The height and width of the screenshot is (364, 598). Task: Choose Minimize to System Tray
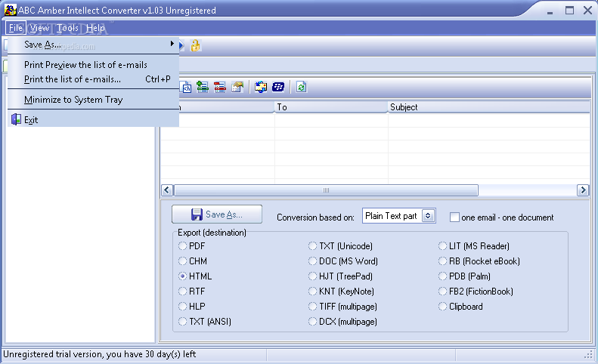coord(93,100)
